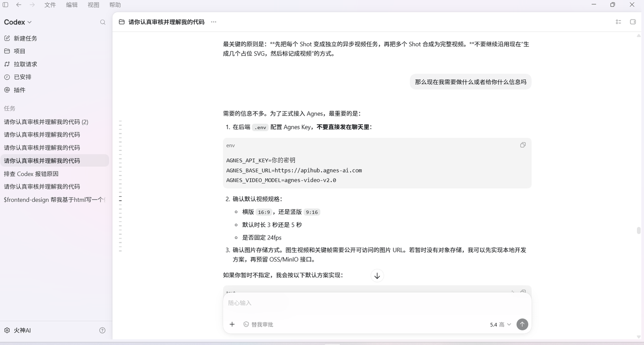
Task: Click the text 是否固定 24fps
Action: 262,237
